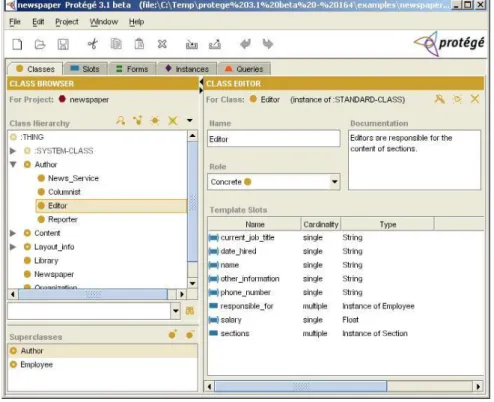The width and height of the screenshot is (494, 402).
Task: Click the Archive project toolbar icon
Action: pos(192,44)
